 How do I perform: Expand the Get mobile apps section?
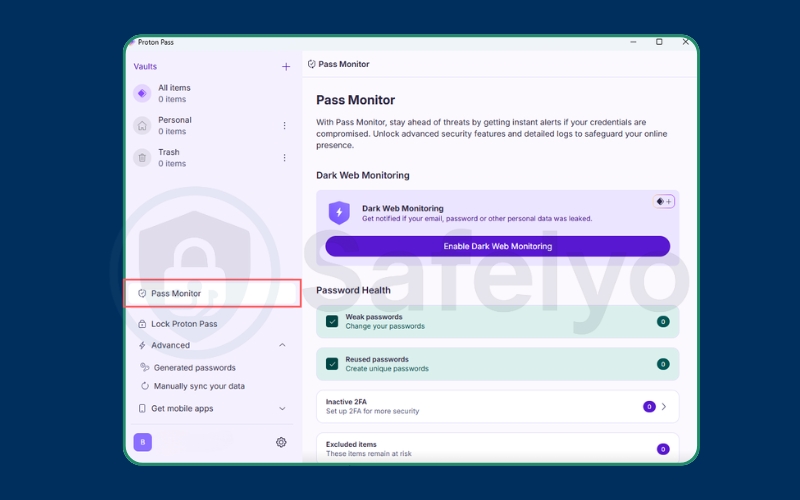(282, 408)
